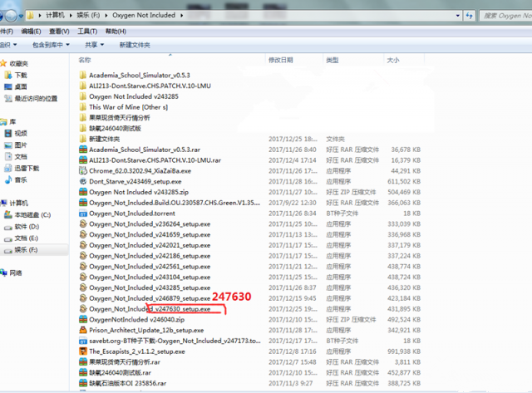Click Oxygen_Not_Included_v236264_setup.exe icon
This screenshot has width=532, height=393.
[83, 224]
